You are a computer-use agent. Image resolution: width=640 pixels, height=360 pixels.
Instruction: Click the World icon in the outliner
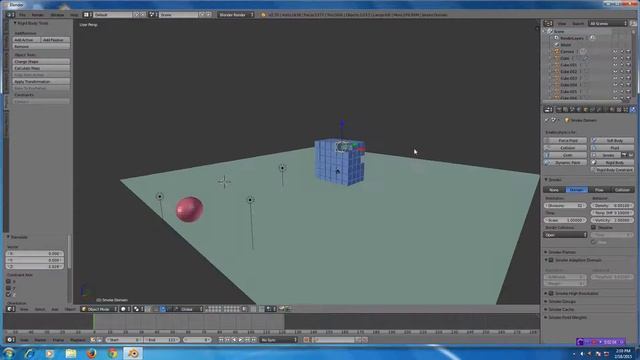coord(556,44)
